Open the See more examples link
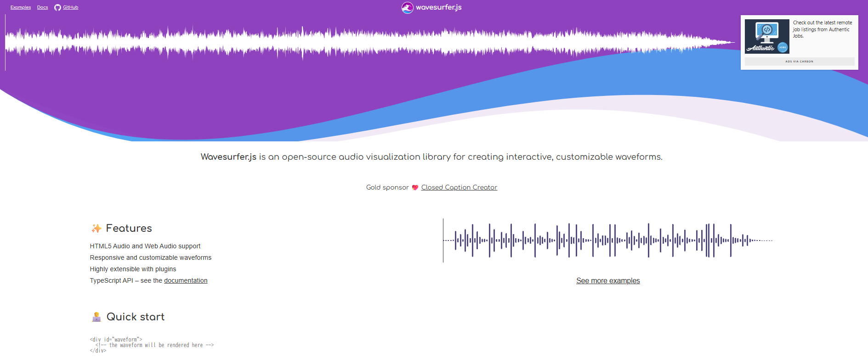 608,281
